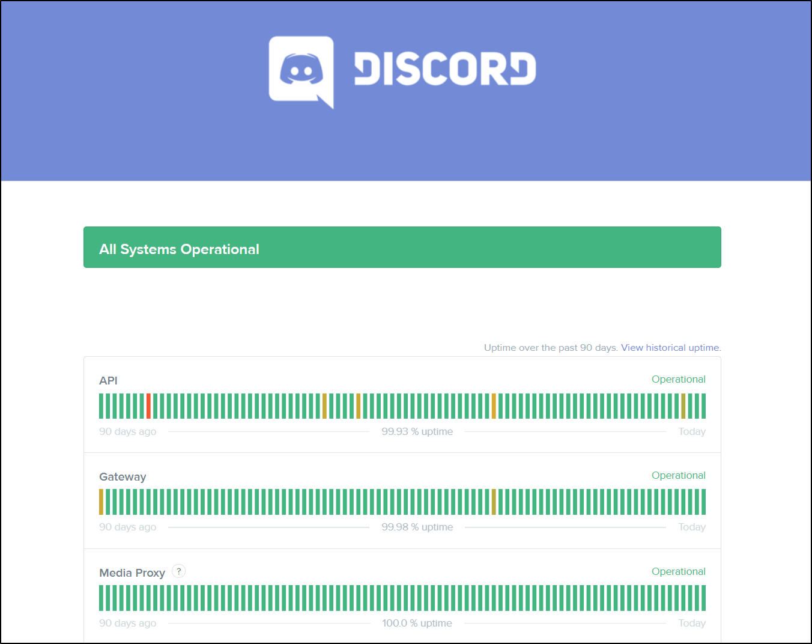Click the Operational status for Media Proxy

679,571
